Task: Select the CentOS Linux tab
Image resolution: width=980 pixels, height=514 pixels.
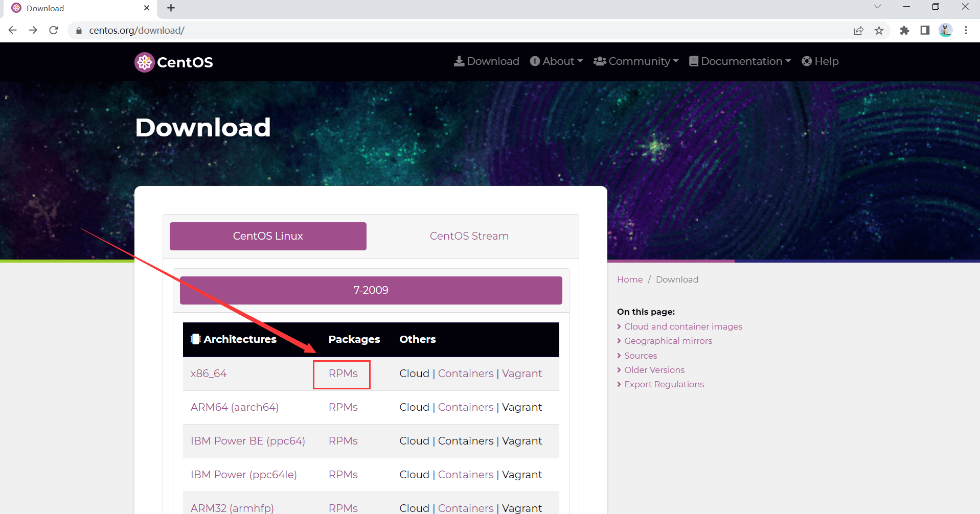Action: (x=268, y=236)
